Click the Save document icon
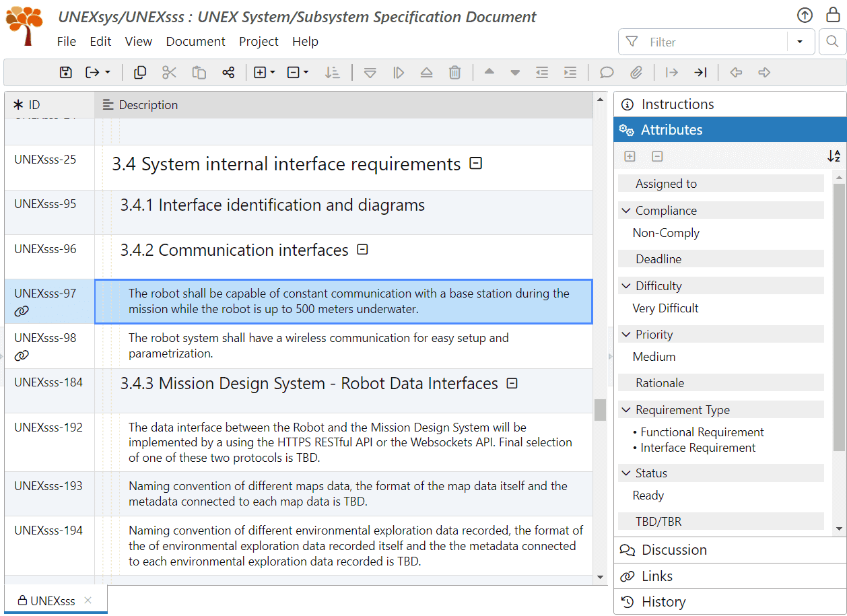The width and height of the screenshot is (847, 616). tap(65, 73)
